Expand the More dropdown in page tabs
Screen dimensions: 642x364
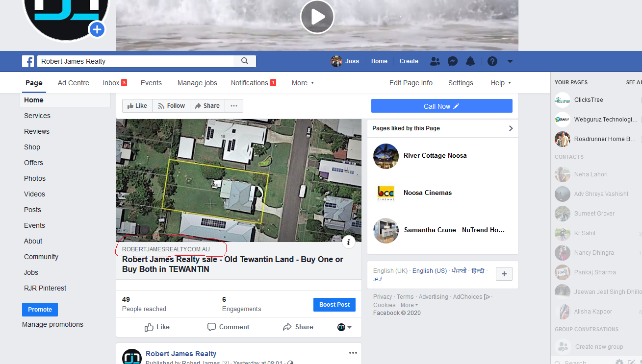303,83
